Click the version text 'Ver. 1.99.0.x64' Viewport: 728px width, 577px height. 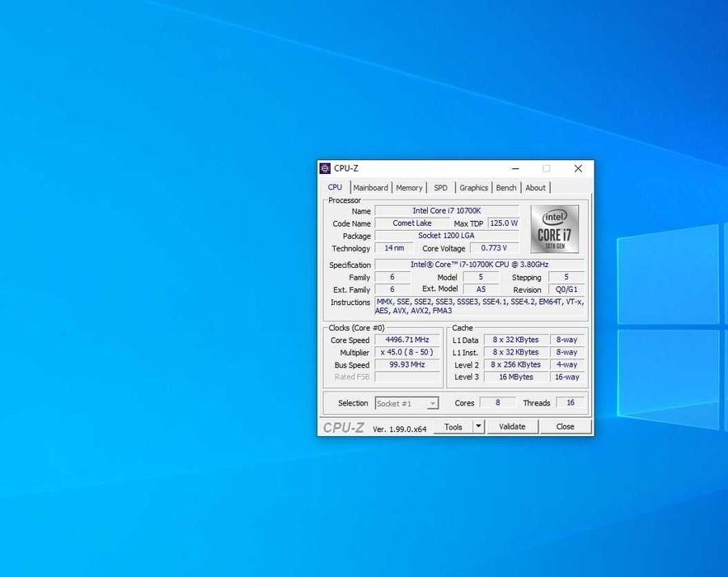(x=399, y=429)
